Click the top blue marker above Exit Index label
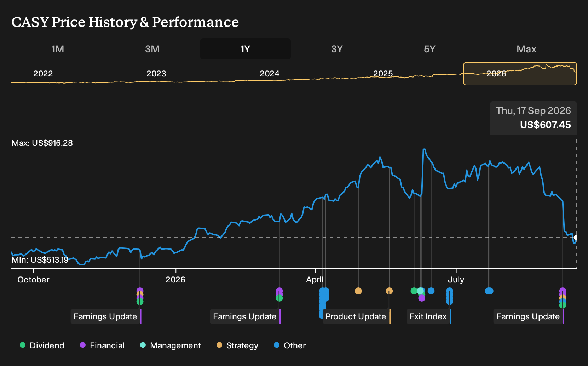This screenshot has height=366, width=588. [x=449, y=291]
